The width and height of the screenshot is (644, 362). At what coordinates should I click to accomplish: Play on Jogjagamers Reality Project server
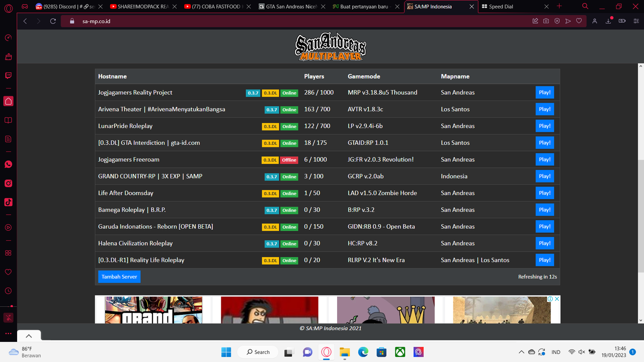click(544, 93)
